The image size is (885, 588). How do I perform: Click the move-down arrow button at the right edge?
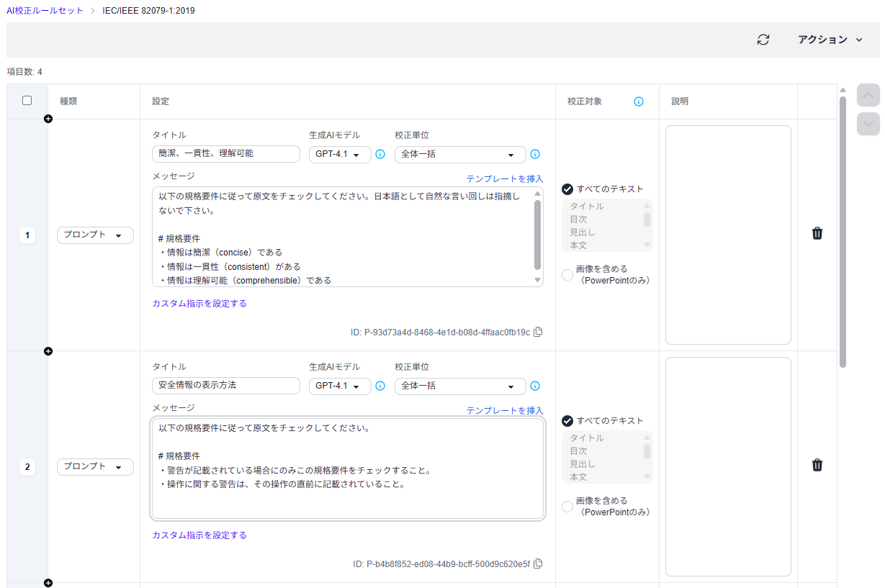tap(868, 124)
